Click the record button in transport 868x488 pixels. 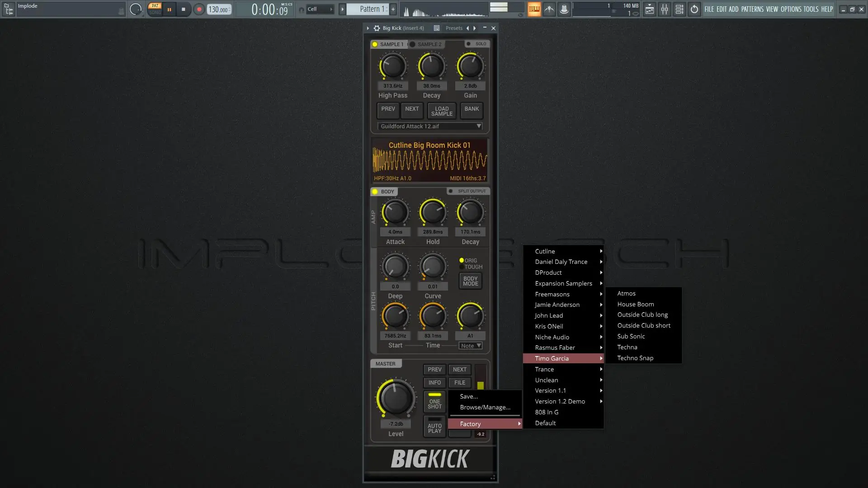(x=199, y=9)
